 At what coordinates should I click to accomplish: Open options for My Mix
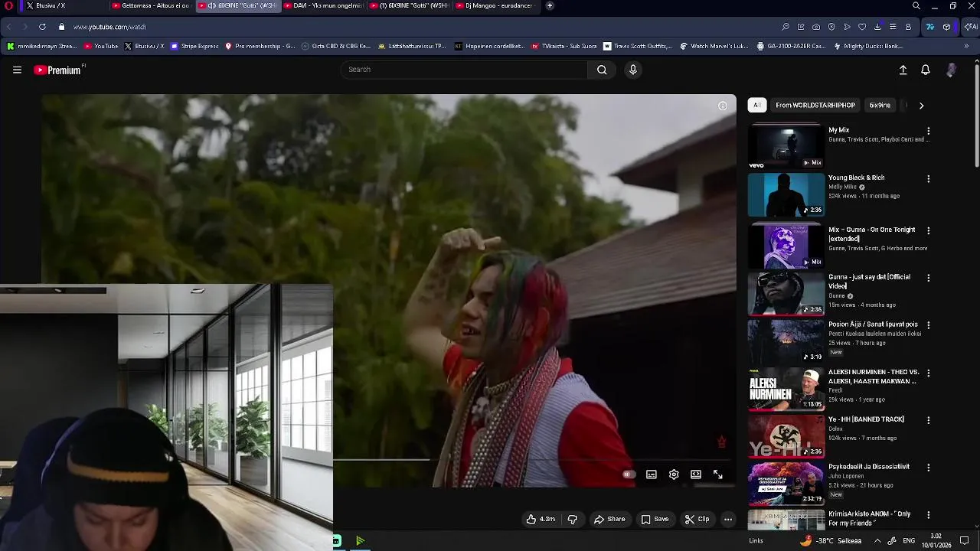(928, 131)
